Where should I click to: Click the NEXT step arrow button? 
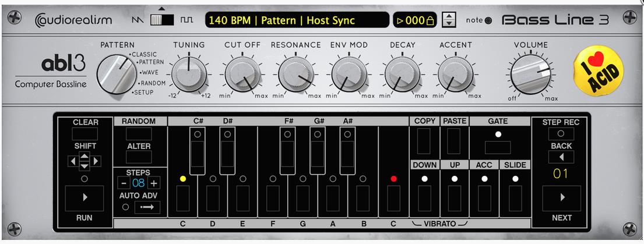tap(561, 198)
